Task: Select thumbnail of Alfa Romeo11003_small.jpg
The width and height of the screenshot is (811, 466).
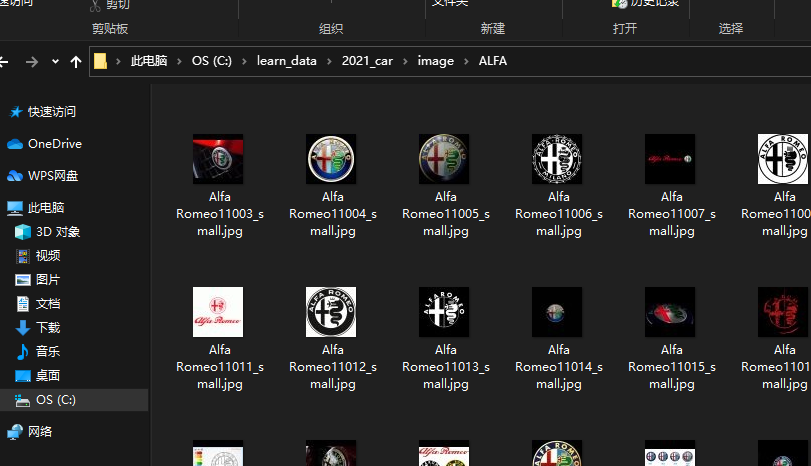Action: pyautogui.click(x=218, y=159)
